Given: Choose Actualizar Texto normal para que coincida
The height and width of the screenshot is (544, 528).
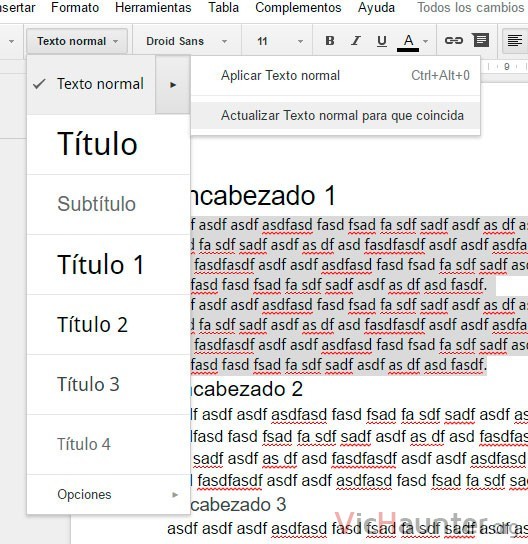Looking at the screenshot, I should pyautogui.click(x=335, y=116).
